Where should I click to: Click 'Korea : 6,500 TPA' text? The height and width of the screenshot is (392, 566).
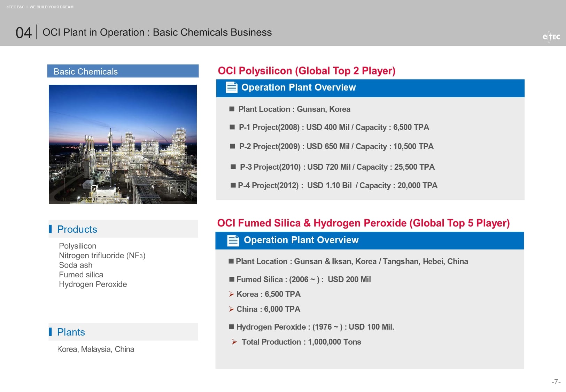coord(269,294)
